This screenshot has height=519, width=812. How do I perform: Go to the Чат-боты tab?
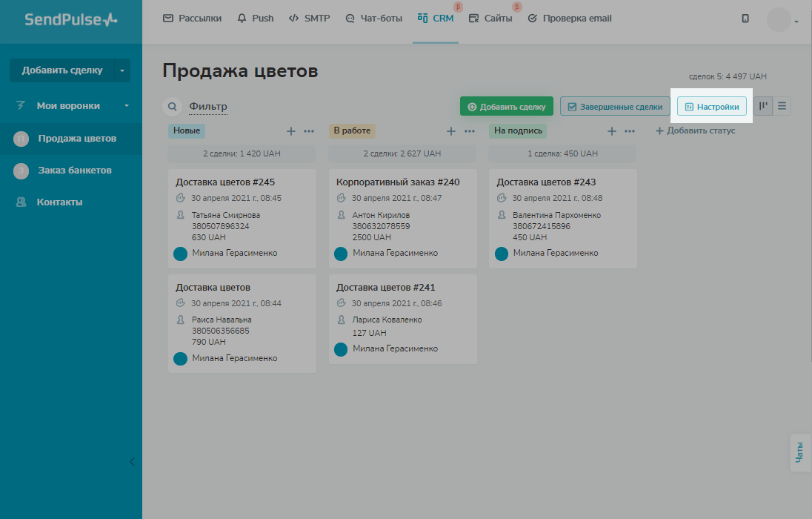tap(373, 19)
